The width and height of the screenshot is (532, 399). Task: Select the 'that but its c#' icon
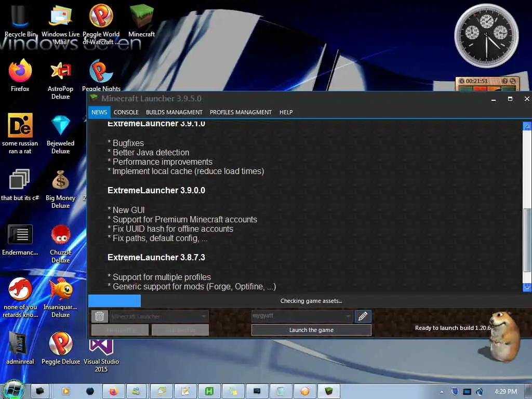coord(20,184)
